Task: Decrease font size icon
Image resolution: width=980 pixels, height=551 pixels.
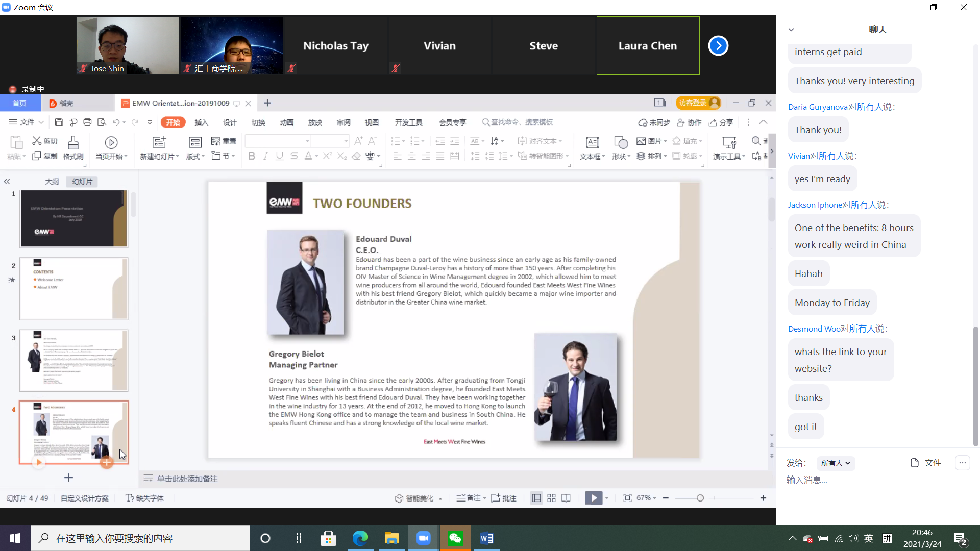Action: click(x=373, y=141)
